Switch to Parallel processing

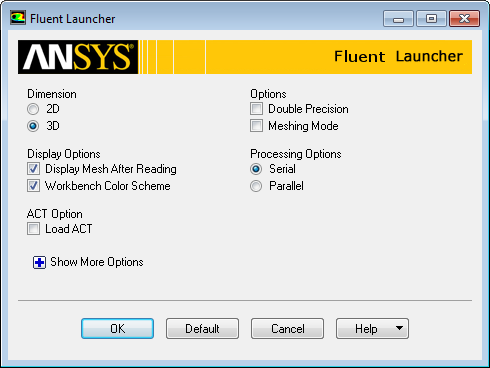(x=256, y=186)
